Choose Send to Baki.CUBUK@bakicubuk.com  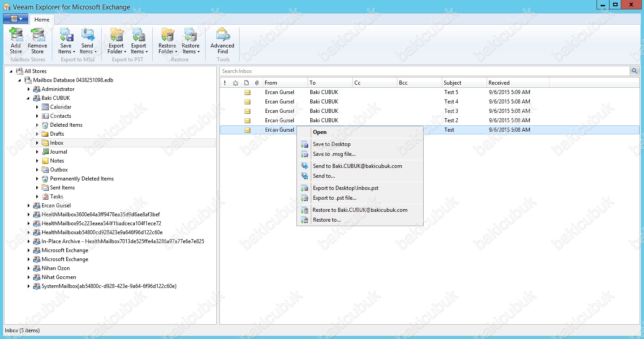tap(360, 166)
